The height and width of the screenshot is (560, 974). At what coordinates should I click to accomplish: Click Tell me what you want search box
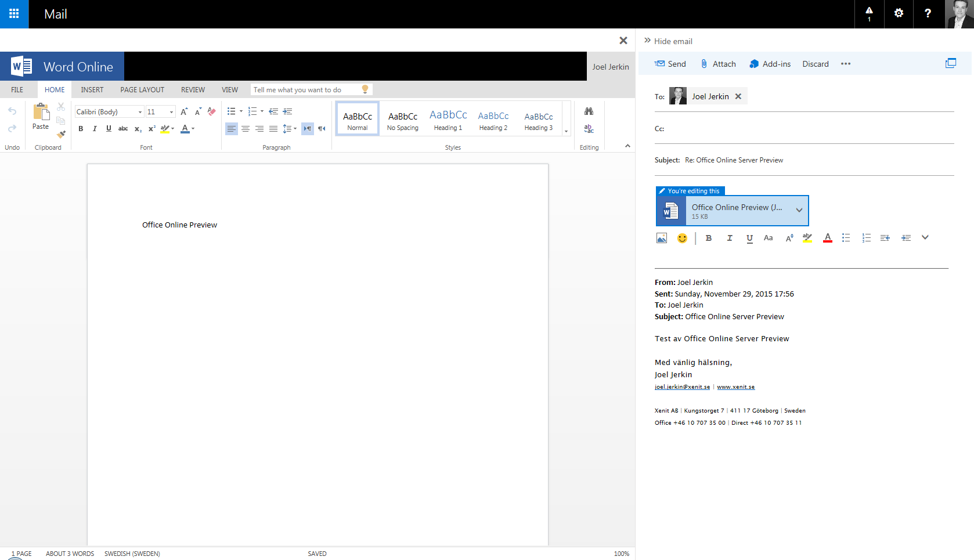pyautogui.click(x=312, y=89)
